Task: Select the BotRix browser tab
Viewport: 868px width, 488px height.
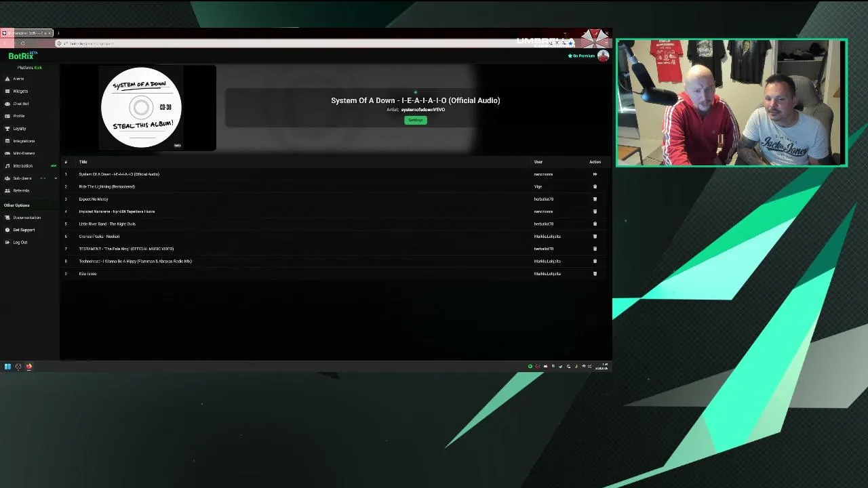Action: coord(27,33)
